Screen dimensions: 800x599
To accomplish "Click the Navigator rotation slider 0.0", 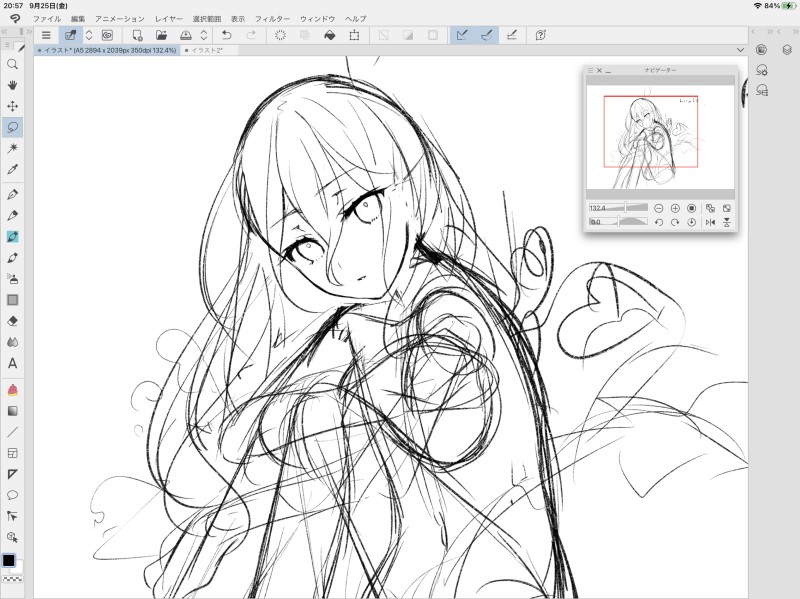I will tap(618, 221).
